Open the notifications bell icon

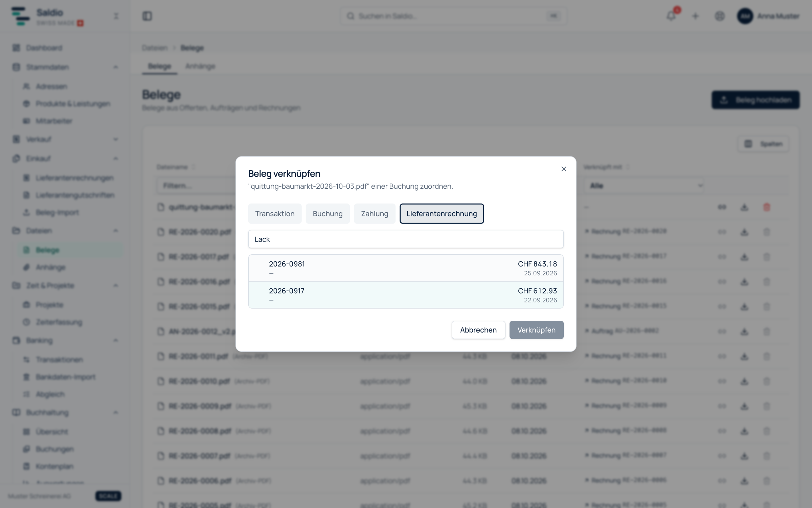pyautogui.click(x=671, y=16)
